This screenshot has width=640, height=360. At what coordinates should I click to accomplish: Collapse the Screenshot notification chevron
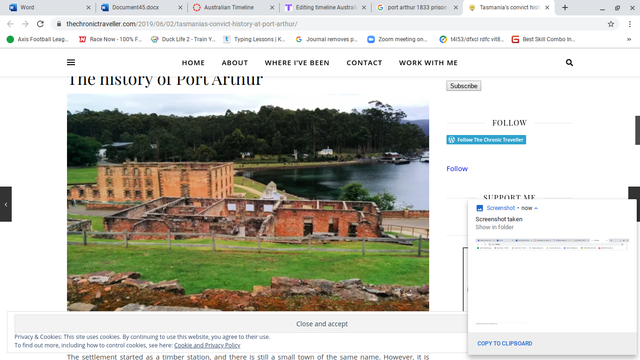(x=536, y=208)
